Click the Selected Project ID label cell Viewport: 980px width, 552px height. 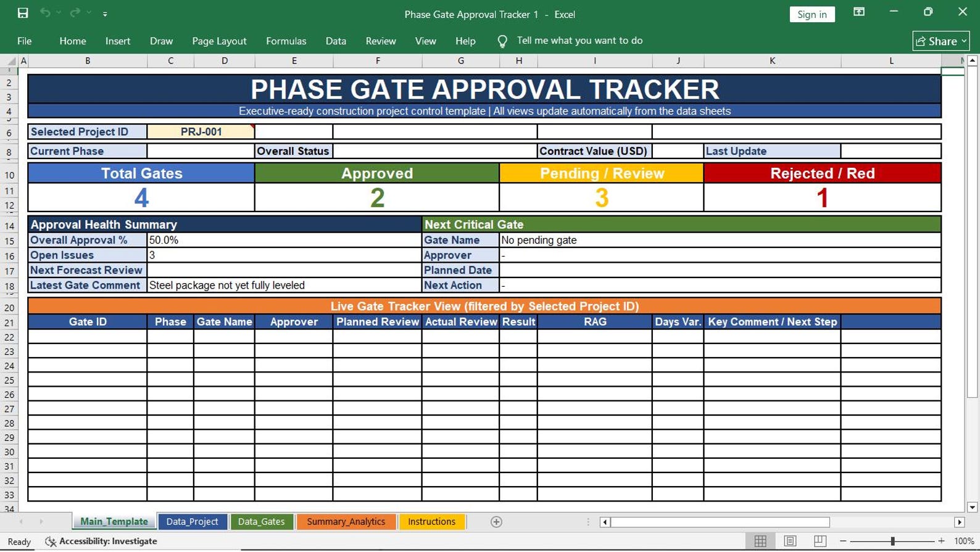click(x=88, y=131)
